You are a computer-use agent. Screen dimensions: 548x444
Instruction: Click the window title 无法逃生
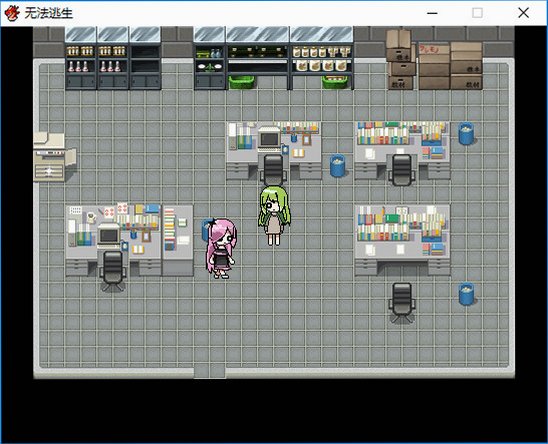coord(49,13)
